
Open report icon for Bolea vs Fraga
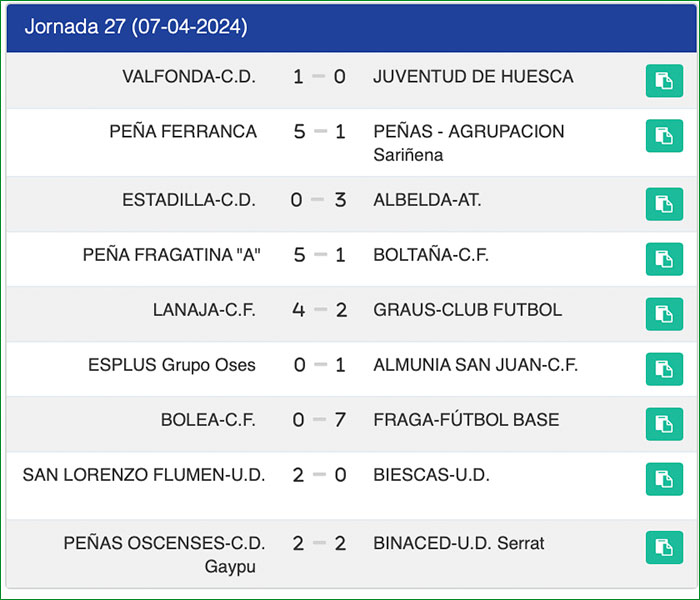click(x=663, y=424)
